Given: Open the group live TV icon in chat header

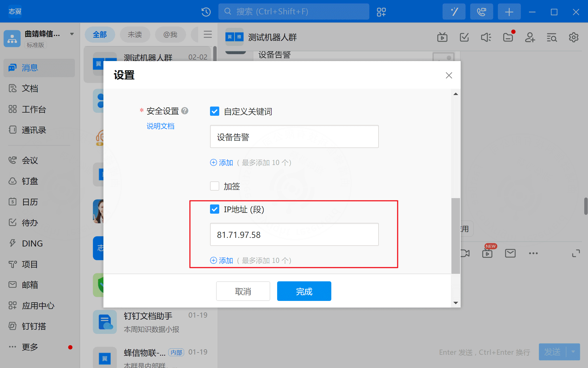Looking at the screenshot, I should (442, 37).
